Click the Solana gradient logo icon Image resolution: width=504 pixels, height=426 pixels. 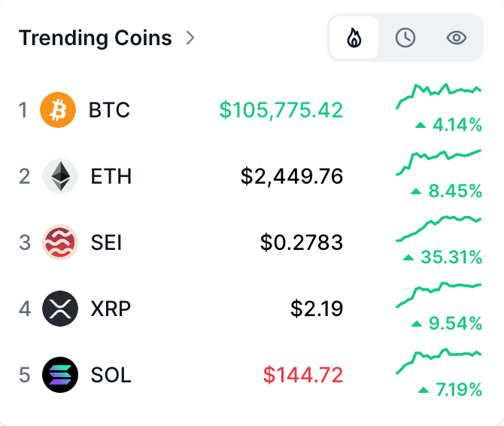tap(60, 375)
